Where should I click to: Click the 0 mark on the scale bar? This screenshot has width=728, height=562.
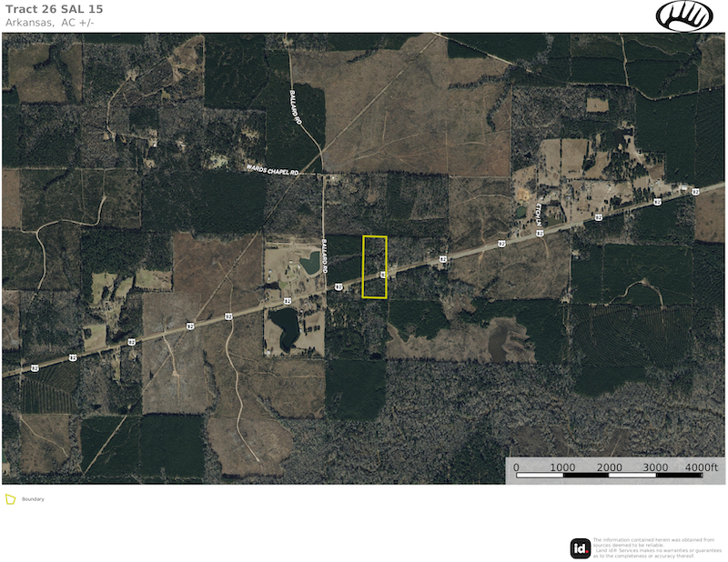pyautogui.click(x=516, y=467)
